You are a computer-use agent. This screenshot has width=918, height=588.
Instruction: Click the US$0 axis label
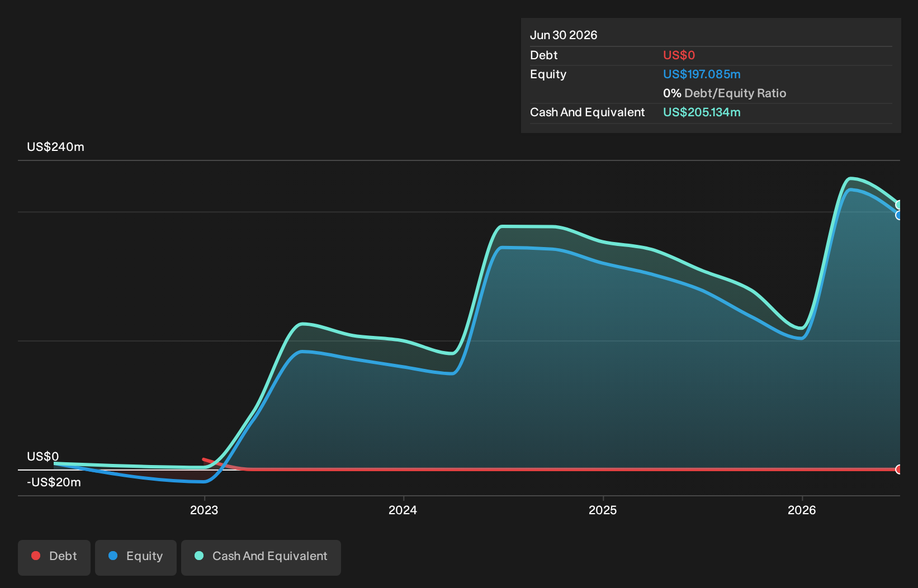pos(42,457)
